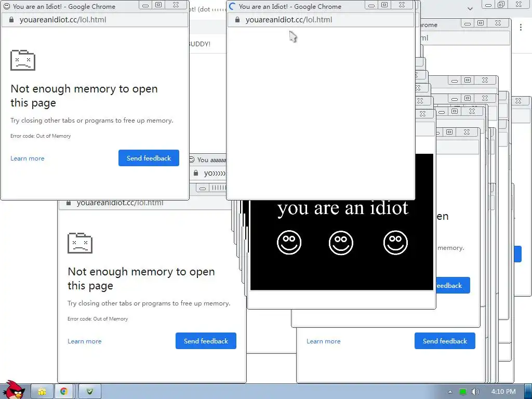The height and width of the screenshot is (399, 532).
Task: Open Google Chrome from the taskbar
Action: [x=64, y=392]
